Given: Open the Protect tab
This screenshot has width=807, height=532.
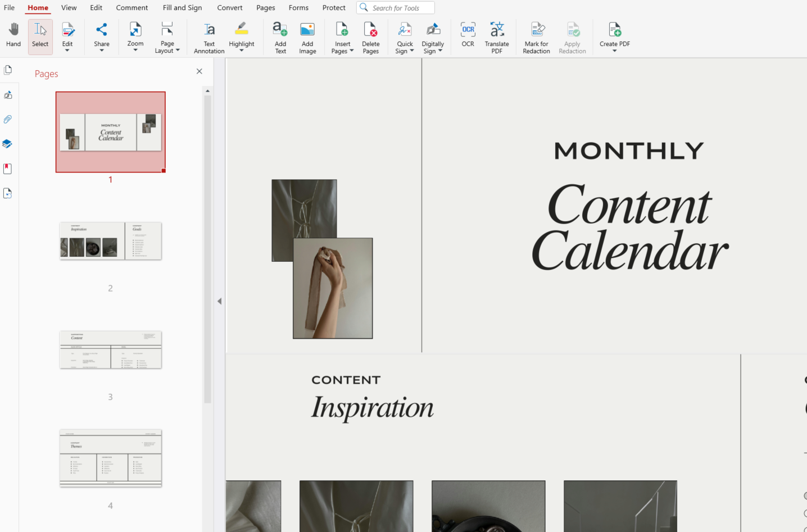Looking at the screenshot, I should pos(334,8).
